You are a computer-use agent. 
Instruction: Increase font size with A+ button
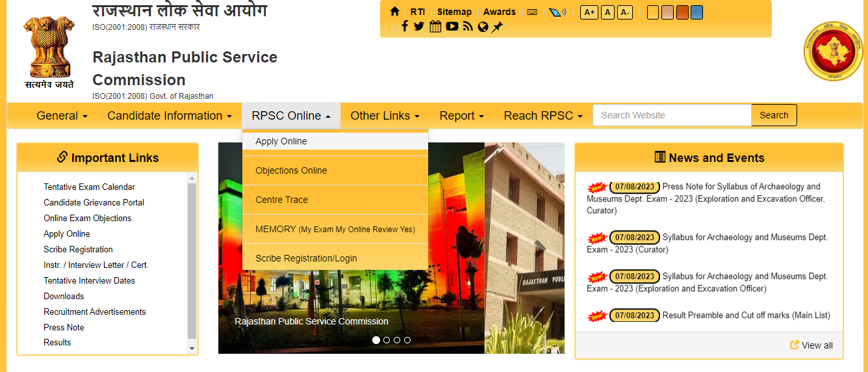coord(589,12)
